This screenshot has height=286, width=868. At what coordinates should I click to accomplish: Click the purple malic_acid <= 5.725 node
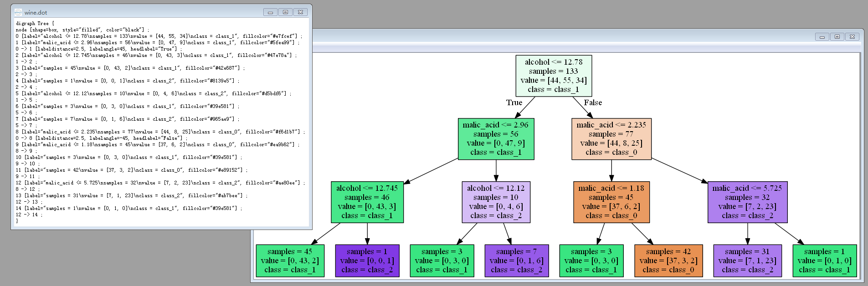click(747, 202)
